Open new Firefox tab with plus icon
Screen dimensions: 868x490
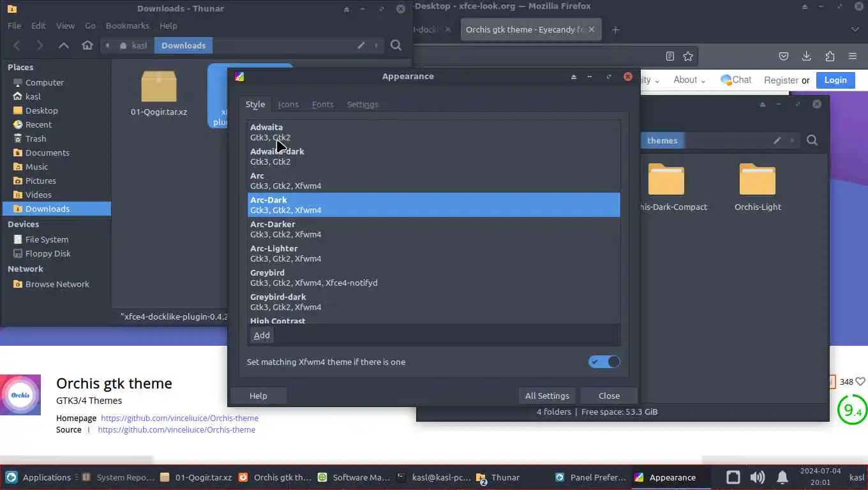tap(615, 29)
